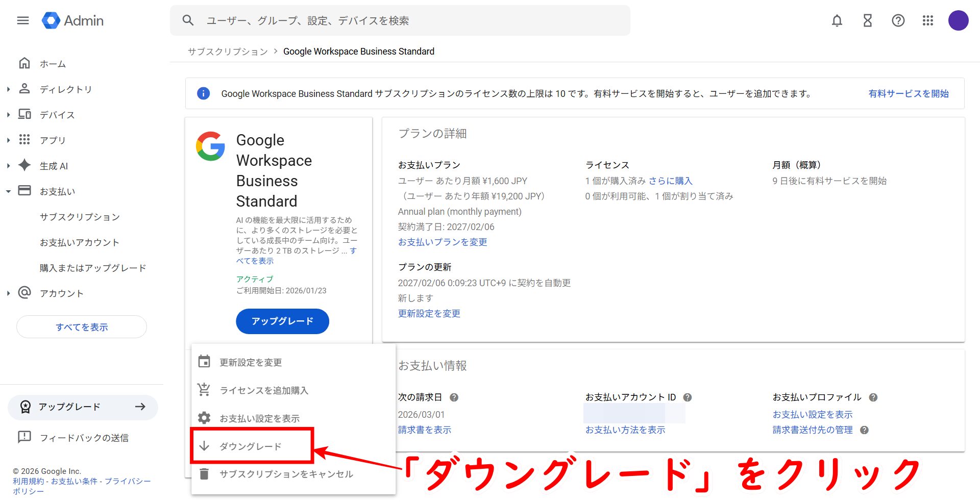
Task: Select ダウングレード from the menu
Action: coord(251,446)
